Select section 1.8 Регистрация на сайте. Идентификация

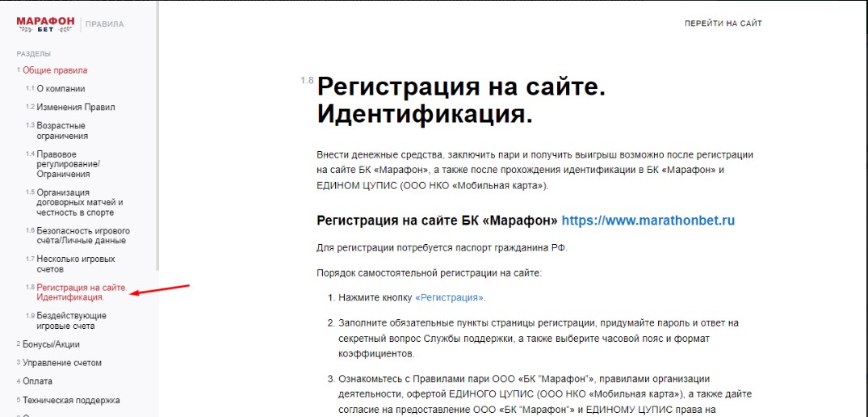tap(82, 293)
